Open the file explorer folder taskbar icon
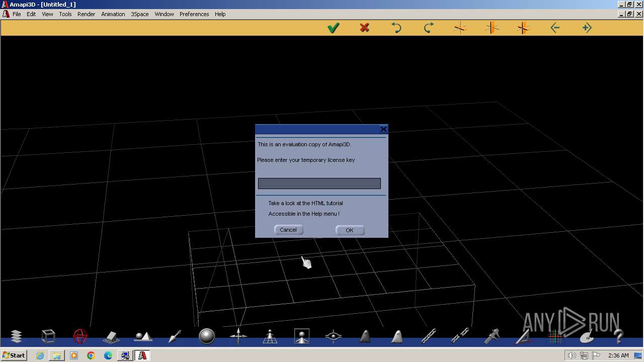Screen dimensions: 644x362 tap(57, 355)
